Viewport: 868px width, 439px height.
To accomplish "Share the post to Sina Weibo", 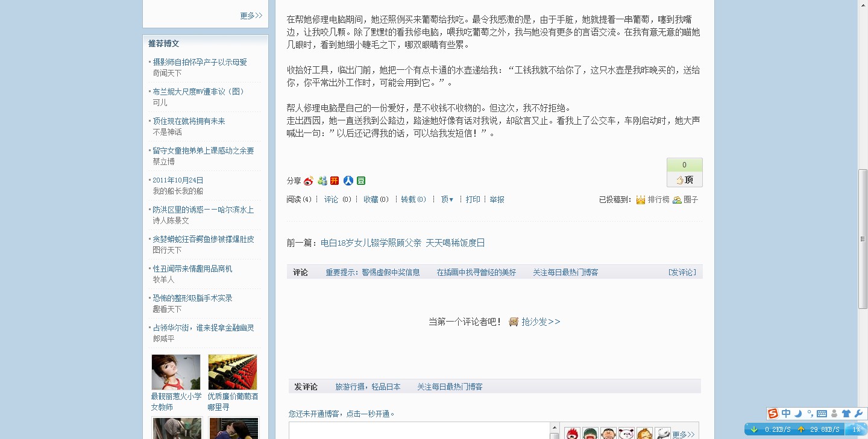I will [309, 181].
